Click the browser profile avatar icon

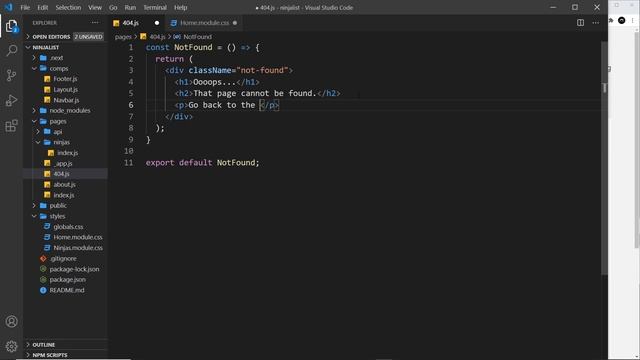click(622, 20)
